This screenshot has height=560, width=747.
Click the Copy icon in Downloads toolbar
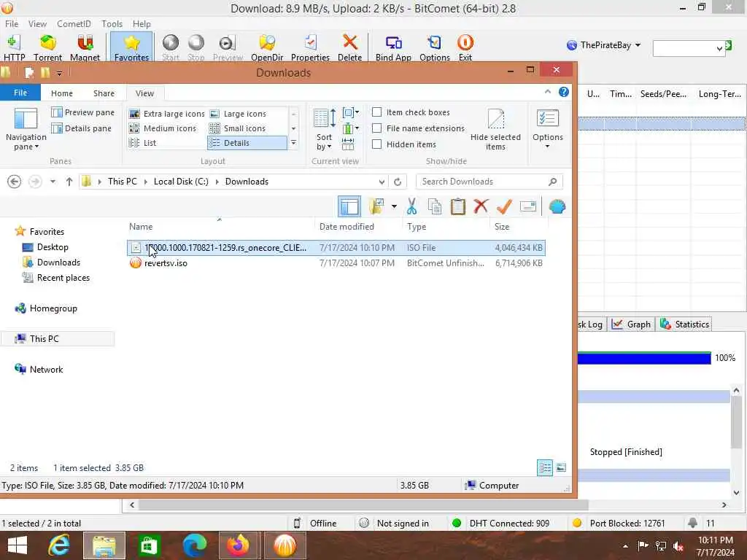coord(435,206)
